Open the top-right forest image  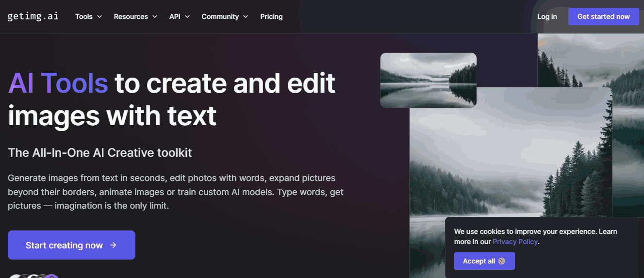[590, 58]
